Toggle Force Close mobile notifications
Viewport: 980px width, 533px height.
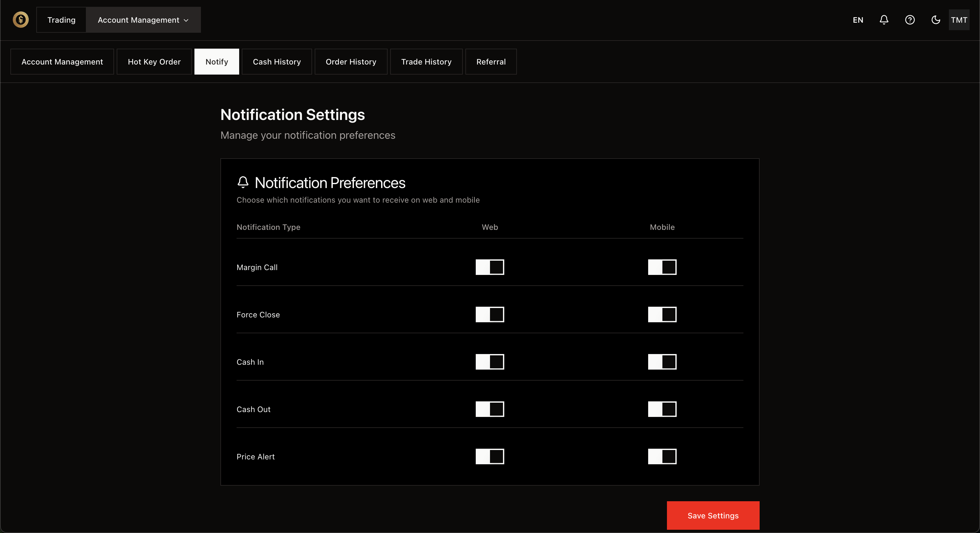click(x=662, y=314)
